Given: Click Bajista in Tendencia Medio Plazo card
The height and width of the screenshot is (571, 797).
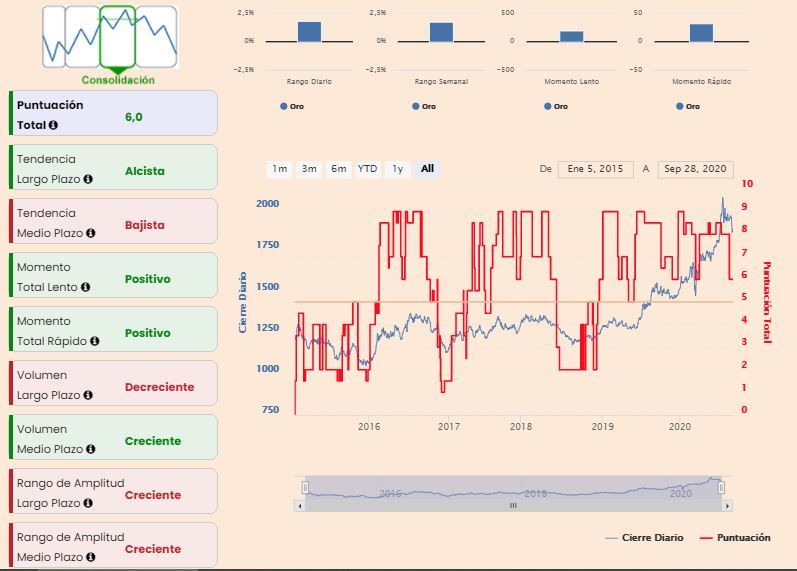Looking at the screenshot, I should click(x=145, y=225).
